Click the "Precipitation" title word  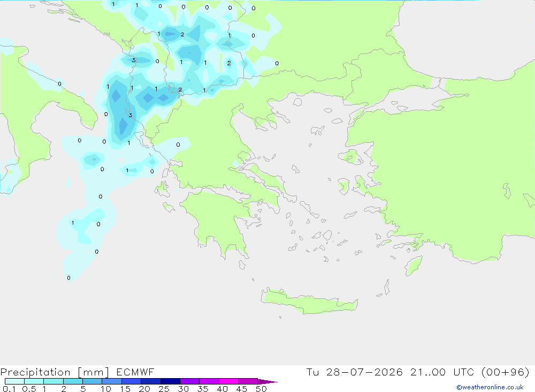pyautogui.click(x=35, y=372)
